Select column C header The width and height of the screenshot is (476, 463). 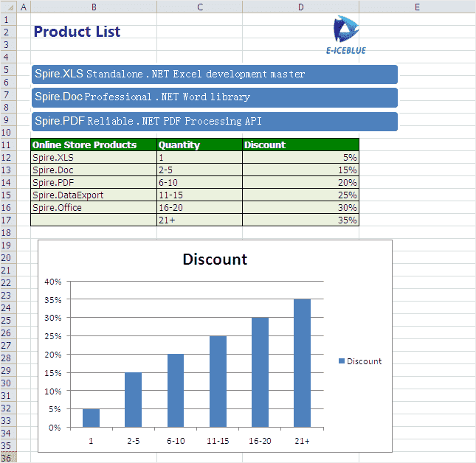(x=200, y=7)
